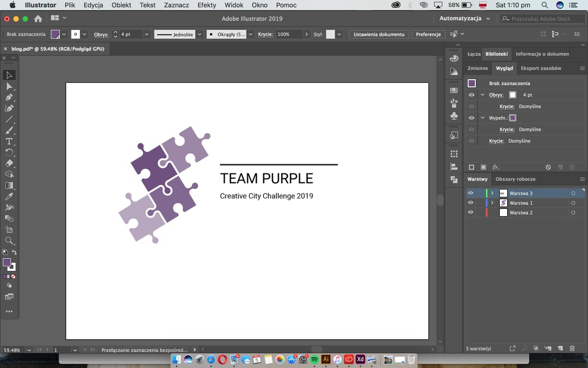Click the Obrys link in control bar
The width and height of the screenshot is (588, 368).
click(x=101, y=34)
